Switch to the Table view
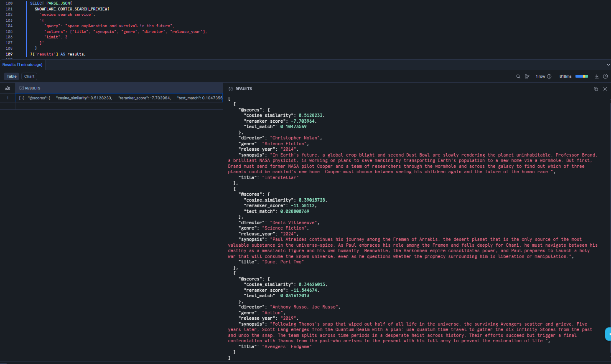Image resolution: width=611 pixels, height=364 pixels. coord(12,76)
